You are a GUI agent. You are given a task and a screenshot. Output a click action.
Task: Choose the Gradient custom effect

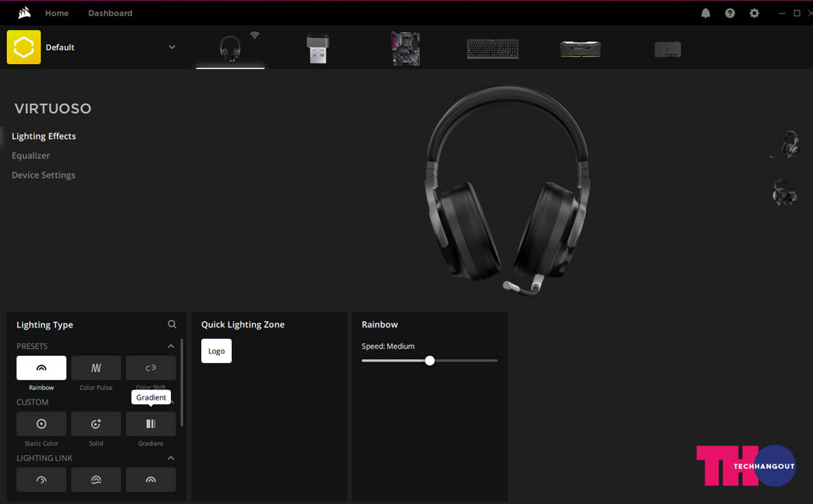pos(151,424)
